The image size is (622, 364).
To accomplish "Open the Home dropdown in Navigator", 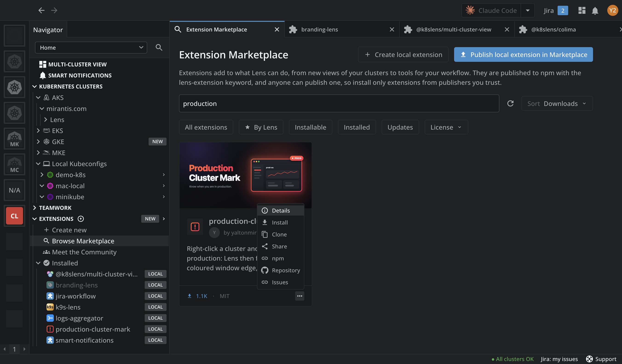I will pyautogui.click(x=91, y=48).
